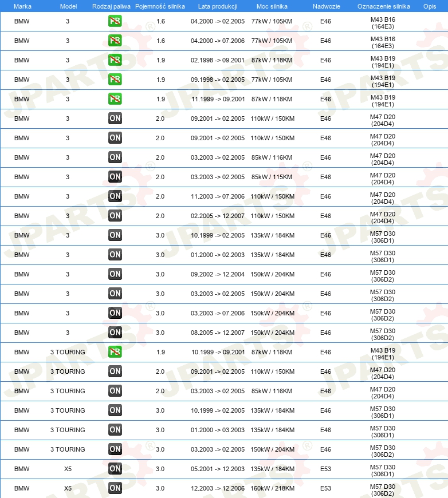Click engine code M43 B16 in 04.2000 -> 02.2005 row
Viewport: 448px width, 498px height.
point(383,23)
